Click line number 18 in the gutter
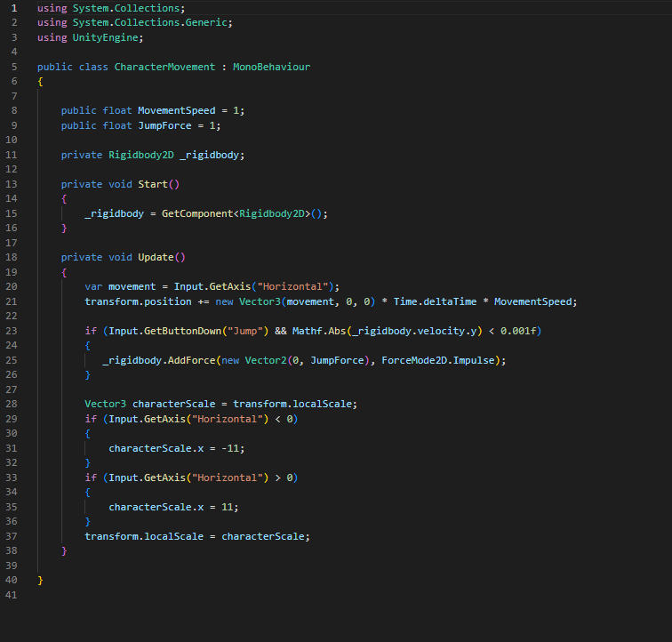The width and height of the screenshot is (672, 642). point(13,257)
